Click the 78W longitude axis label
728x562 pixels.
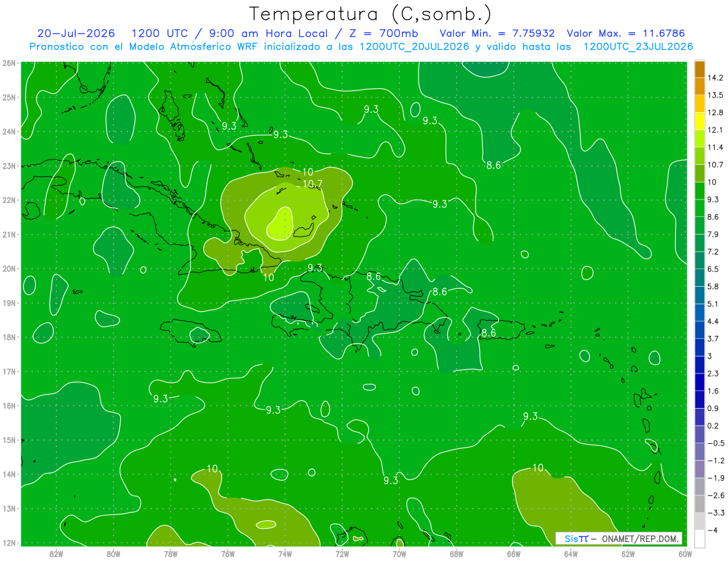pos(170,554)
